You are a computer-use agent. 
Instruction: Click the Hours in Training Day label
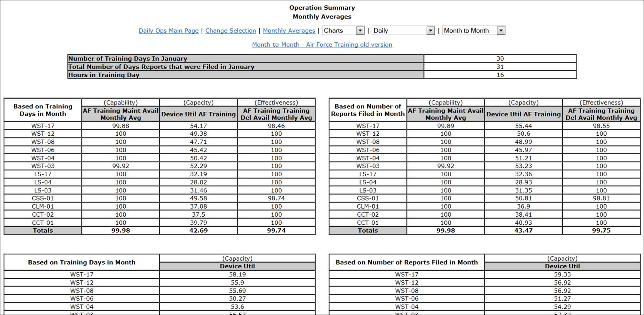pyautogui.click(x=104, y=75)
